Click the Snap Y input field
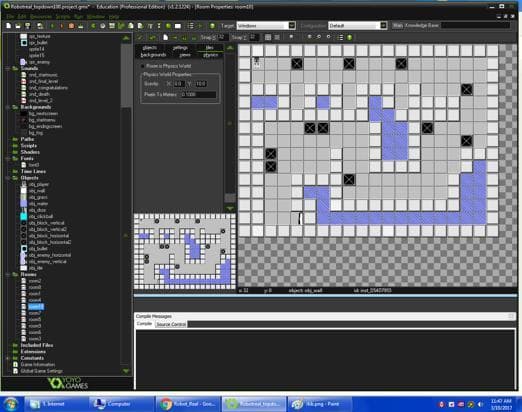Image resolution: width=522 pixels, height=412 pixels. (x=253, y=37)
